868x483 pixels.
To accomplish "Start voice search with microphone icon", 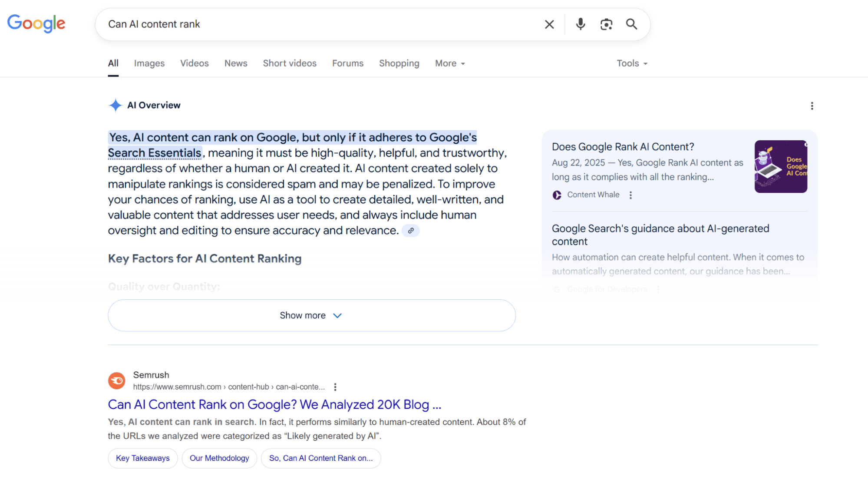I will (580, 24).
